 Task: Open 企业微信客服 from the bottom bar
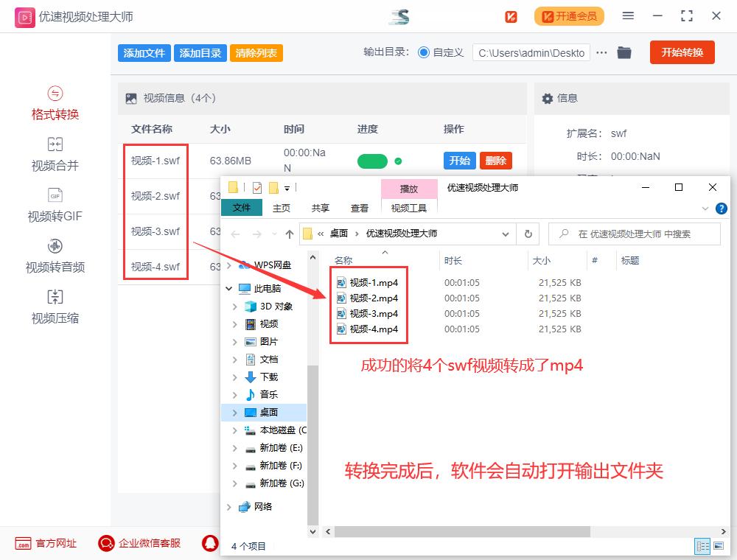(x=139, y=543)
